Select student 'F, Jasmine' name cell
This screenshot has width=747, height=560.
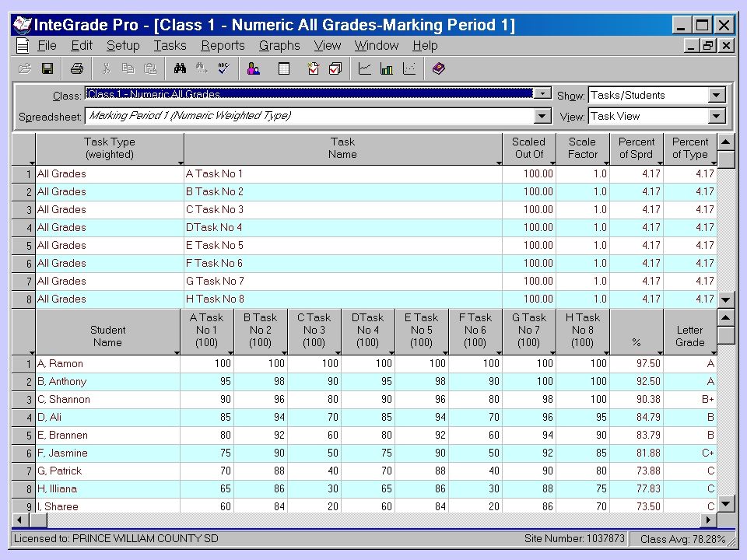(107, 453)
